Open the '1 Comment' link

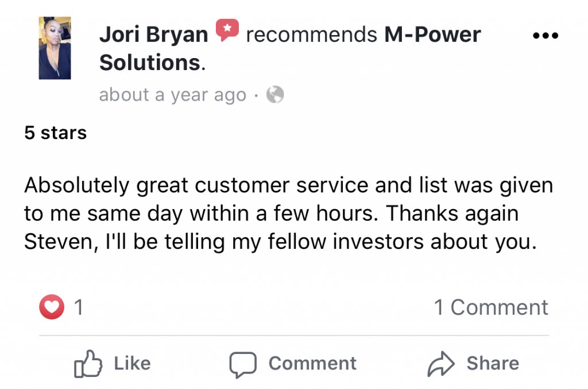[491, 307]
